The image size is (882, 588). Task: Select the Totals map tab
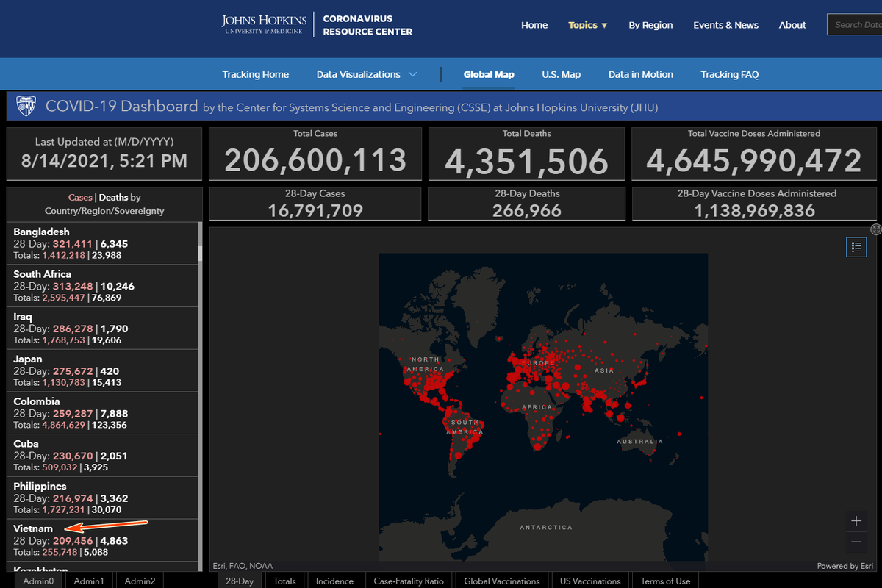pos(284,581)
